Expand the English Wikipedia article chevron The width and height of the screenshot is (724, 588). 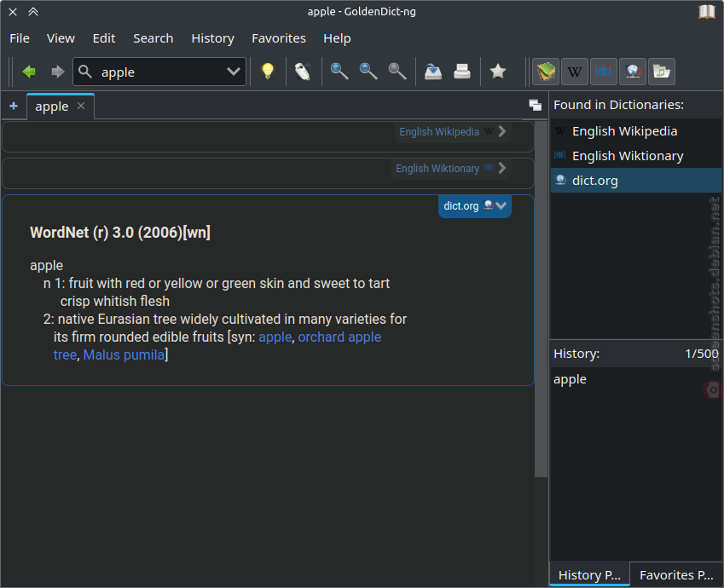pyautogui.click(x=502, y=131)
